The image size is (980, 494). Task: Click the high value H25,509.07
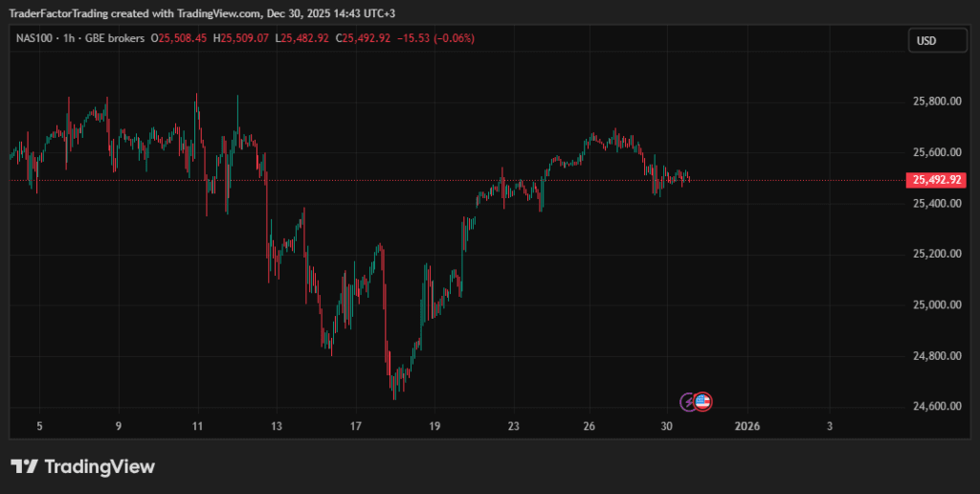[240, 38]
